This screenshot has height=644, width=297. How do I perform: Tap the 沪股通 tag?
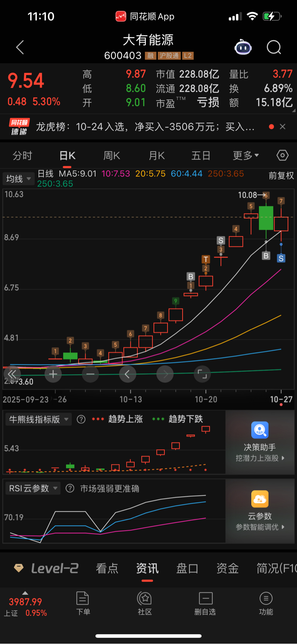point(169,56)
